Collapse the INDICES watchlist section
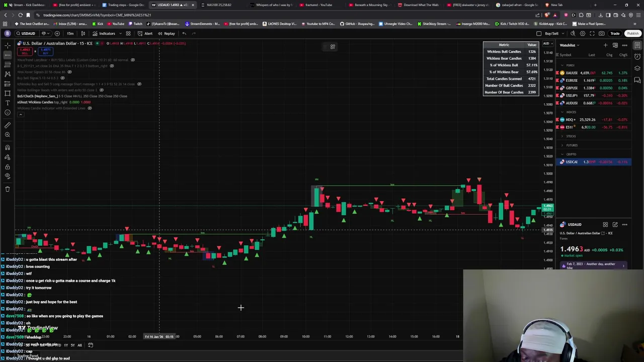 click(562, 112)
